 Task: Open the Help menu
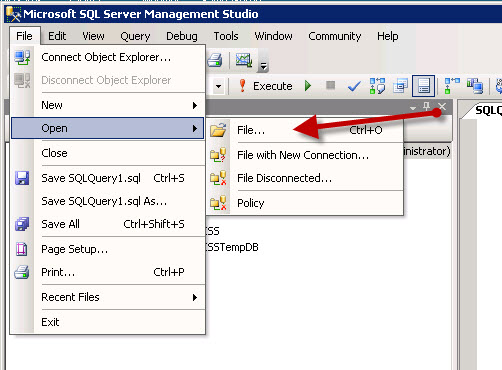(388, 36)
